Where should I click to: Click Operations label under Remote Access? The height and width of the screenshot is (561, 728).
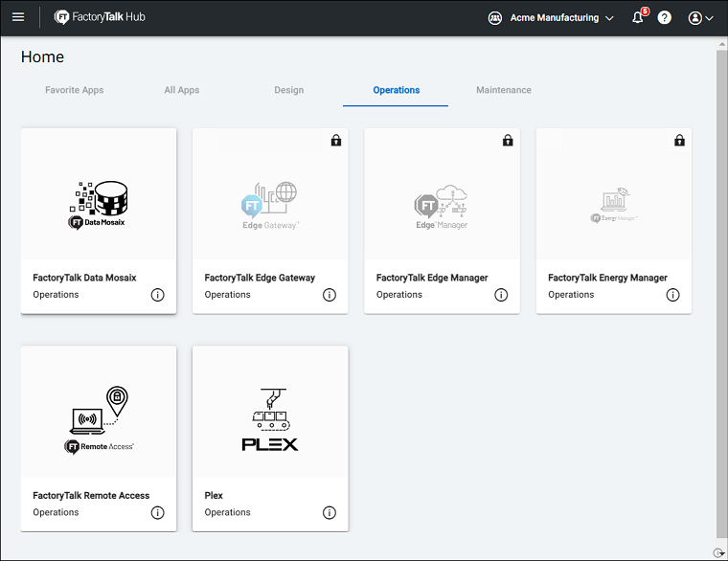tap(56, 512)
